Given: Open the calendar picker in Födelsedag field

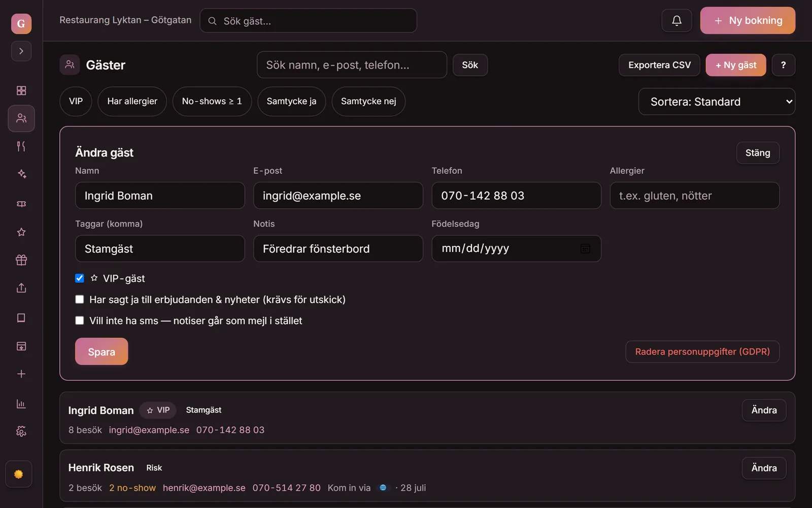Looking at the screenshot, I should tap(585, 248).
